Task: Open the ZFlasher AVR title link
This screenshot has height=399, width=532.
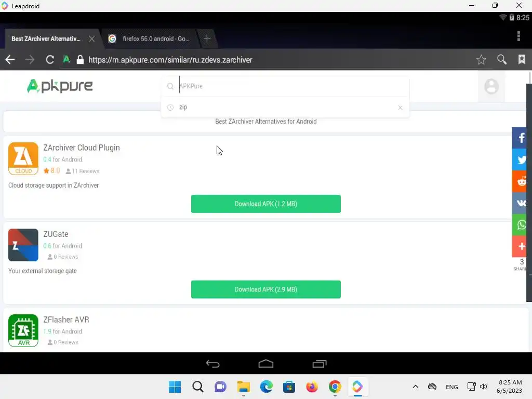Action: [x=66, y=320]
